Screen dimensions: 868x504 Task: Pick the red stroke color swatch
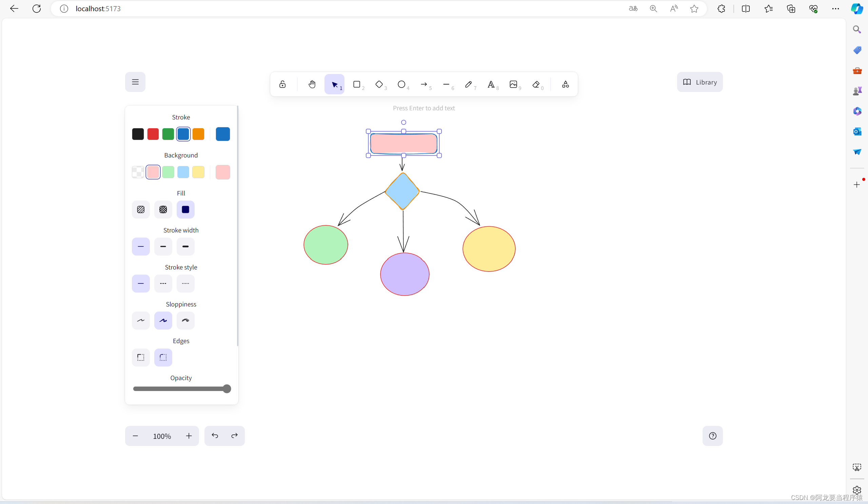(x=153, y=134)
